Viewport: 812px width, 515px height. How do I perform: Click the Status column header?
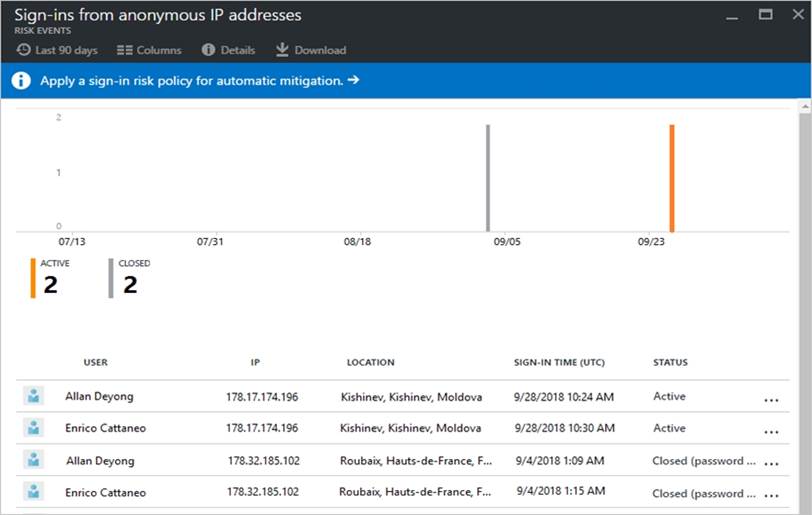click(x=670, y=362)
